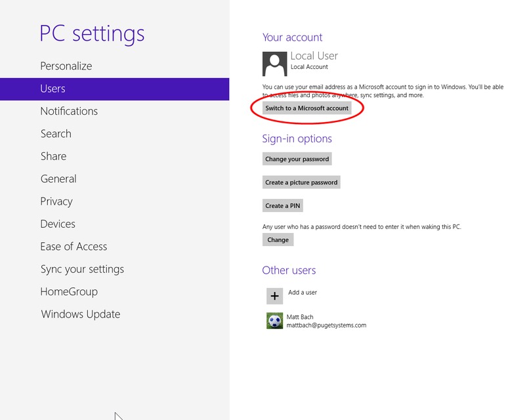Switch to a Microsoft account
This screenshot has width=525, height=420.
(306, 108)
